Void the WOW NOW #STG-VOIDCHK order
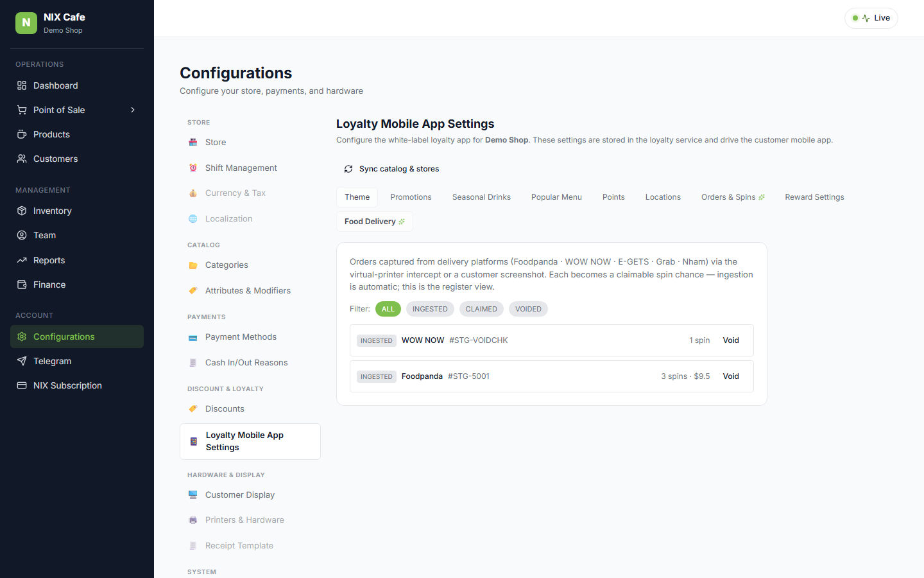Screen dimensions: 924x578 [x=731, y=340]
